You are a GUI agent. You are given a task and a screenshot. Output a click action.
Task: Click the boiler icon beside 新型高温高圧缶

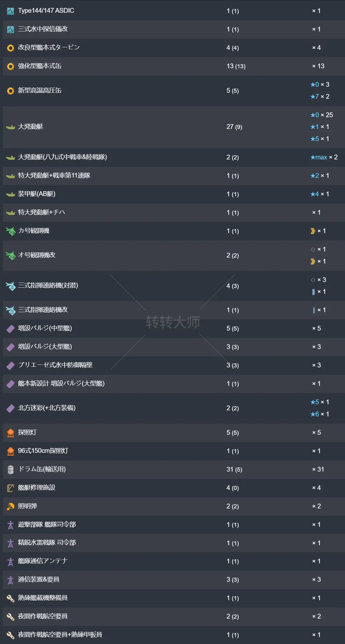[x=10, y=91]
